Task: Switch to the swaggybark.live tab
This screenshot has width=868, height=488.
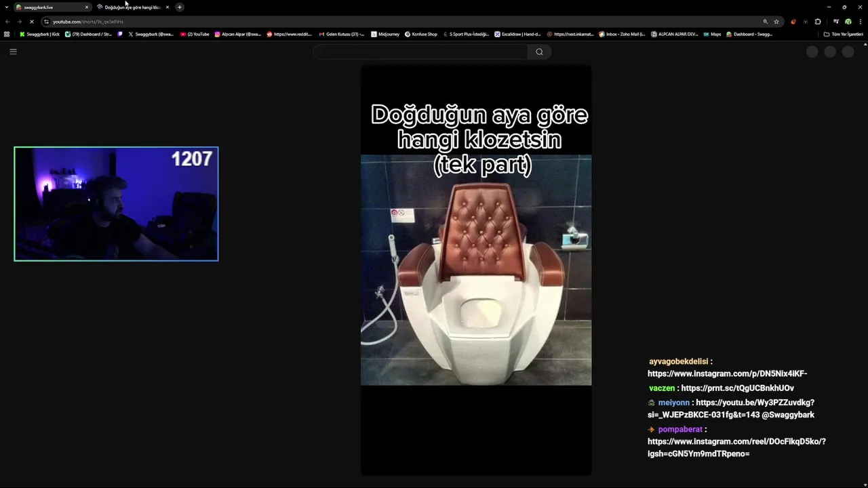Action: click(53, 7)
